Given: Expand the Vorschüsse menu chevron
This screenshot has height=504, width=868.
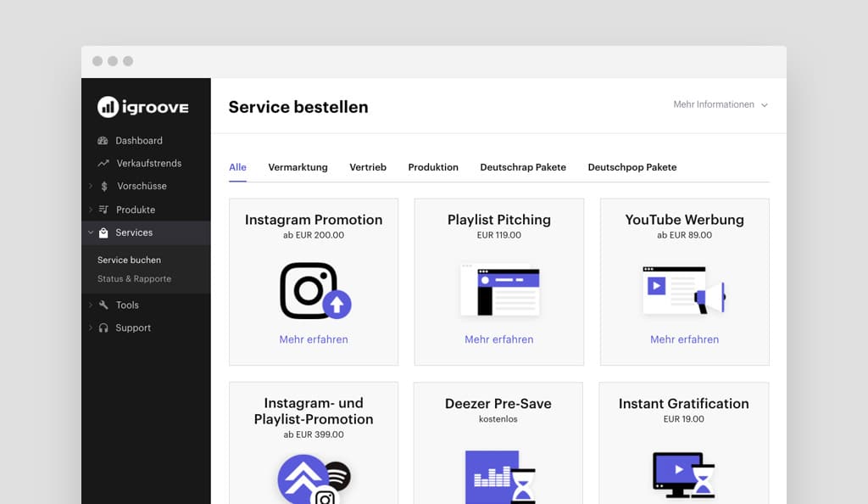Looking at the screenshot, I should coord(91,186).
